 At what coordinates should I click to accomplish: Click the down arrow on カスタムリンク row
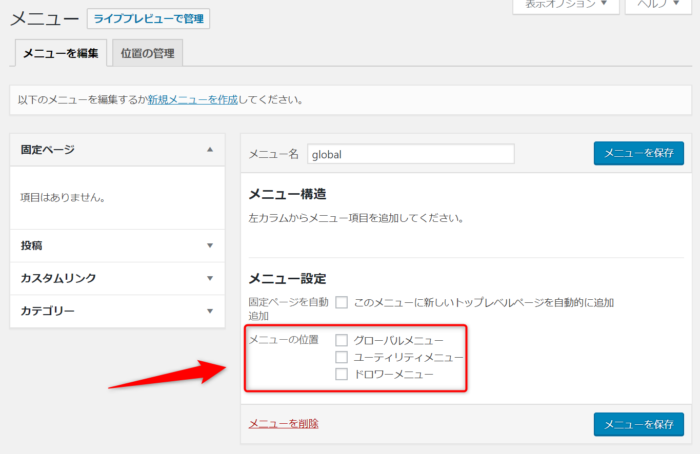[210, 278]
